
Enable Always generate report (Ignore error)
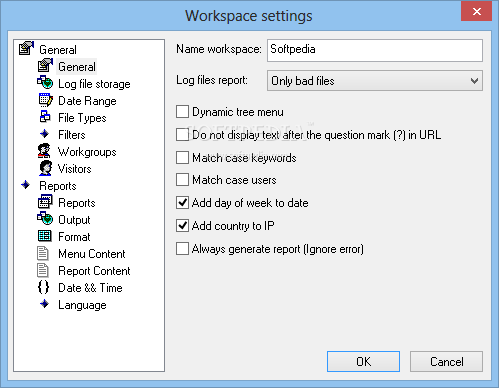pos(182,249)
